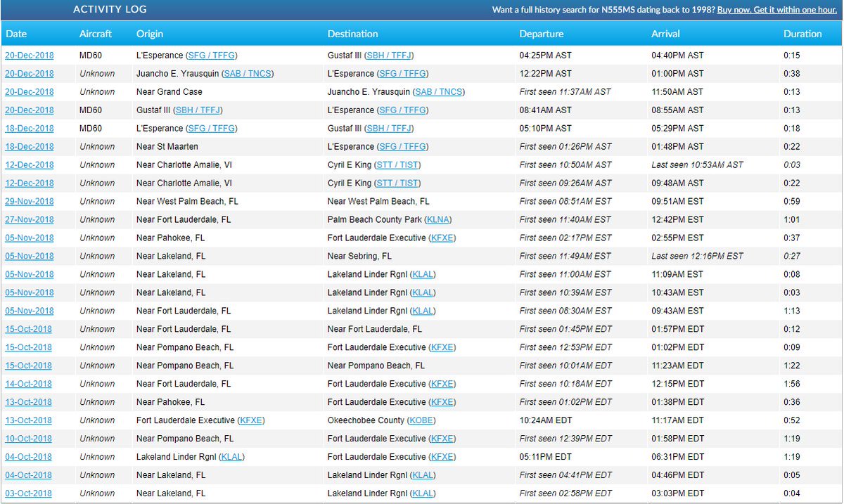Click KLAL link in the 08:30AM EST row
This screenshot has height=504, width=844.
tap(423, 311)
